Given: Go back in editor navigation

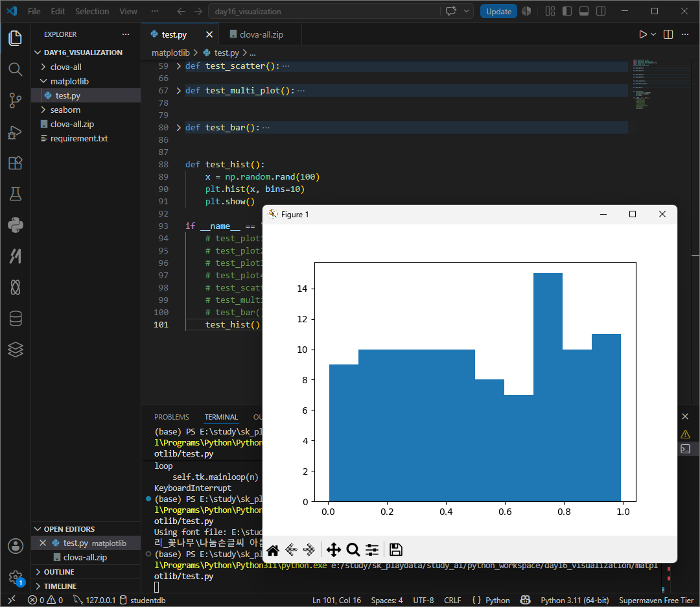Looking at the screenshot, I should pyautogui.click(x=181, y=11).
